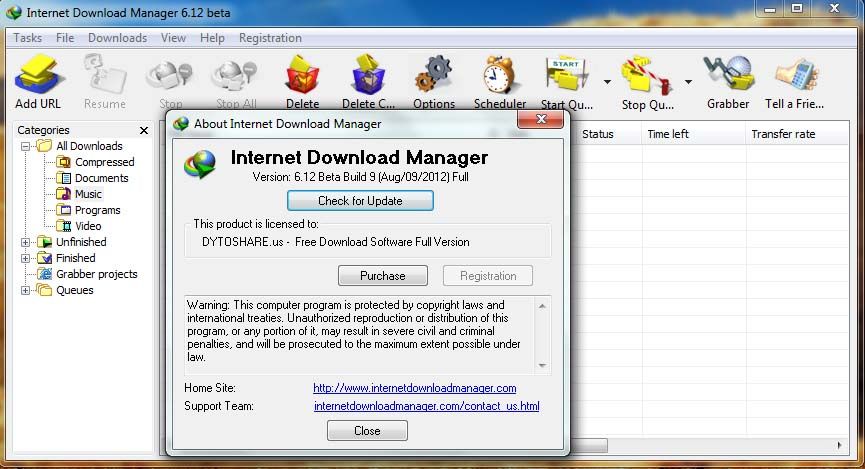Viewport: 865px width, 469px height.
Task: Expand the Unfinished tree node
Action: coord(25,242)
